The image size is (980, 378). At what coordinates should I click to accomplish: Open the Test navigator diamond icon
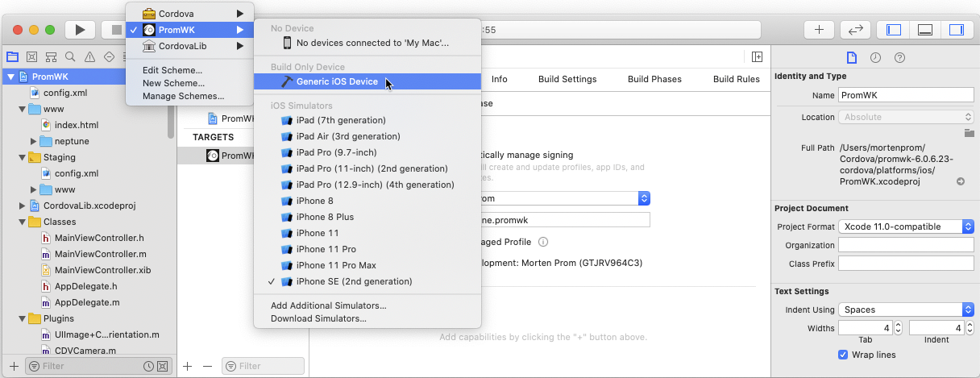tap(109, 56)
